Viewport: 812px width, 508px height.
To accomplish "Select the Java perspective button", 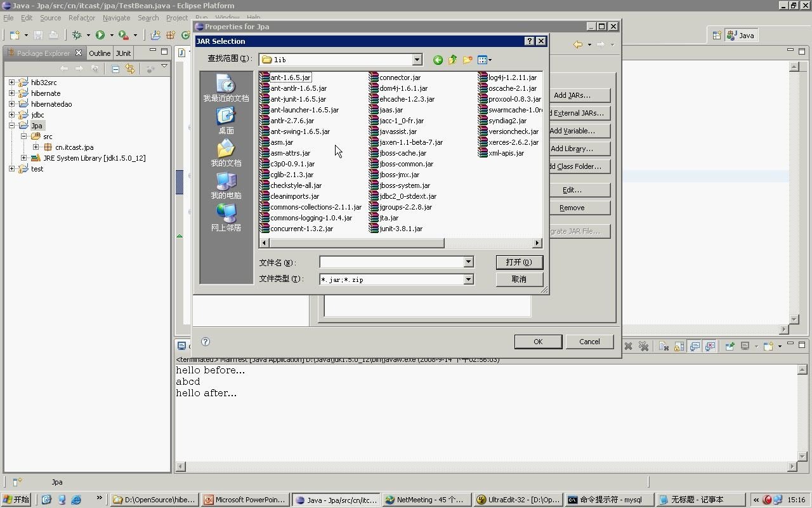I will click(x=741, y=36).
